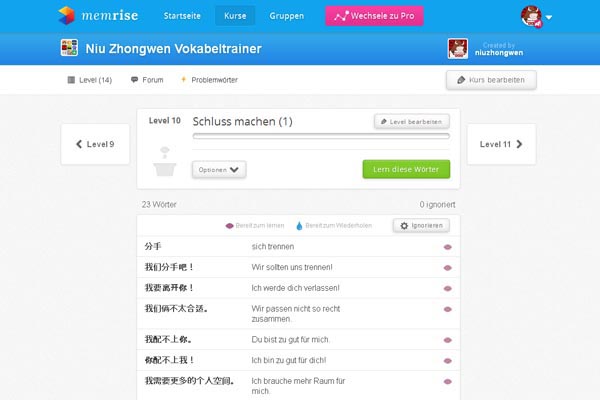Click Bereit zum Wiederholen water drop icon
600x400 pixels.
(x=299, y=226)
